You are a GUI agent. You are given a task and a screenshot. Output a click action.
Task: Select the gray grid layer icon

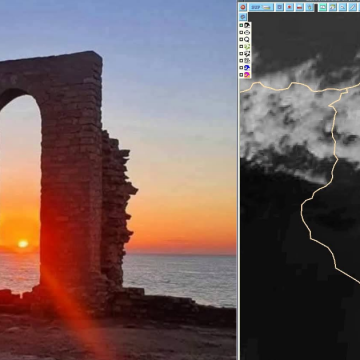click(x=247, y=61)
